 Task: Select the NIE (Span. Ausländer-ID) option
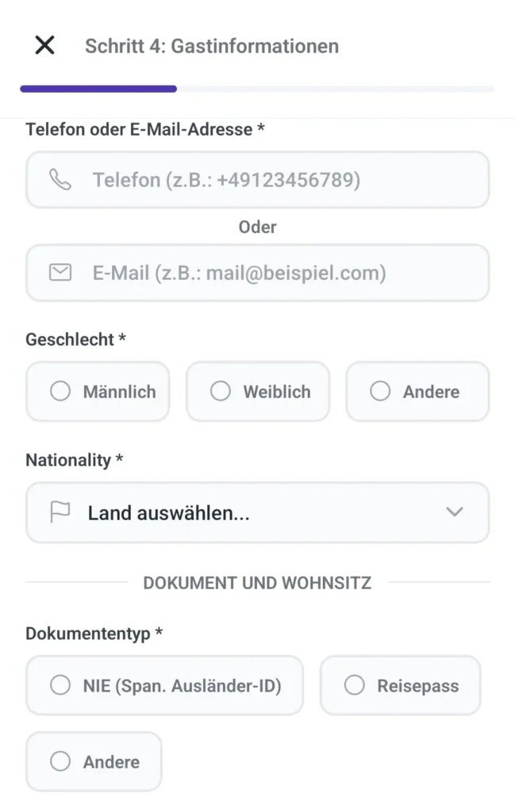[x=164, y=685]
